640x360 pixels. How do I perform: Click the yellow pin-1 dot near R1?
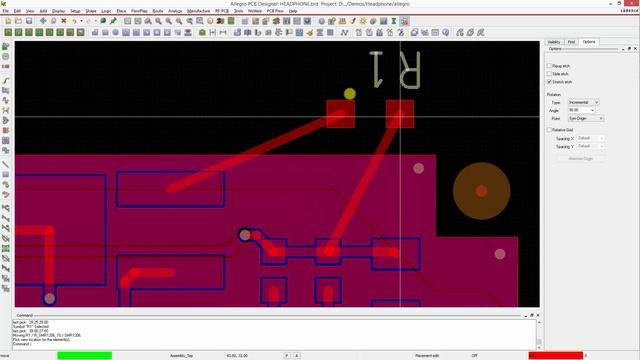click(x=349, y=94)
